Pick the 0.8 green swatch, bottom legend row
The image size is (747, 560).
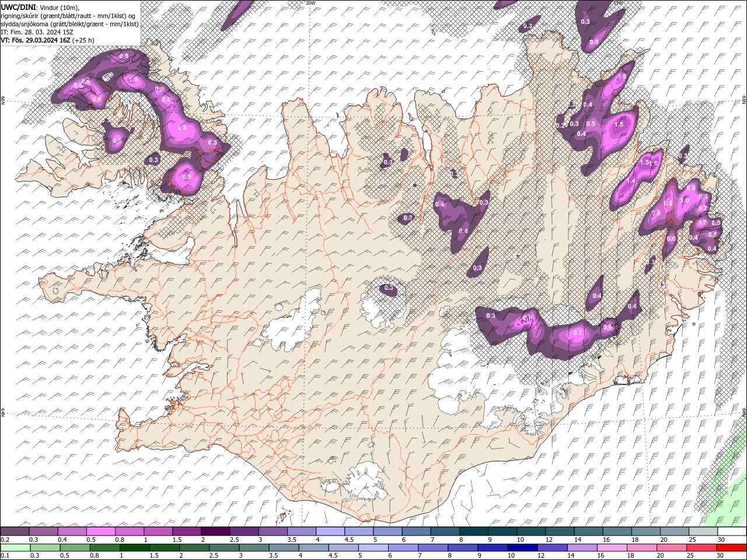105,548
